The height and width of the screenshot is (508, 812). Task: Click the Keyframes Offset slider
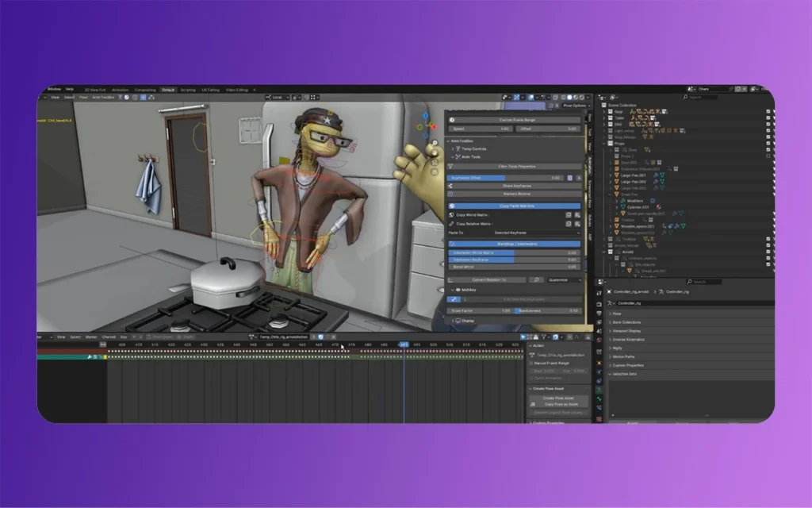coord(506,178)
